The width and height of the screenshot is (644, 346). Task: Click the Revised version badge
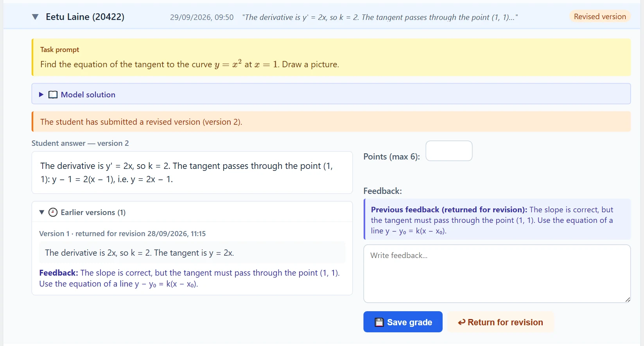click(x=600, y=16)
